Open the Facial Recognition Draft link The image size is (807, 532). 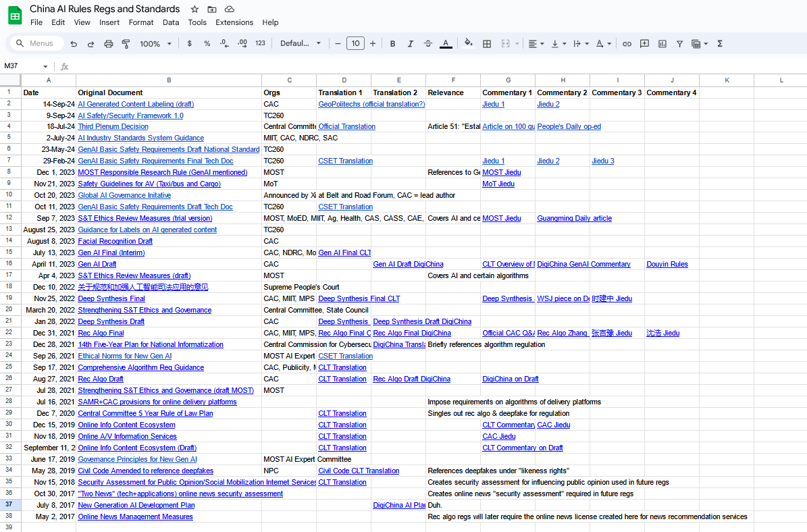pyautogui.click(x=115, y=241)
